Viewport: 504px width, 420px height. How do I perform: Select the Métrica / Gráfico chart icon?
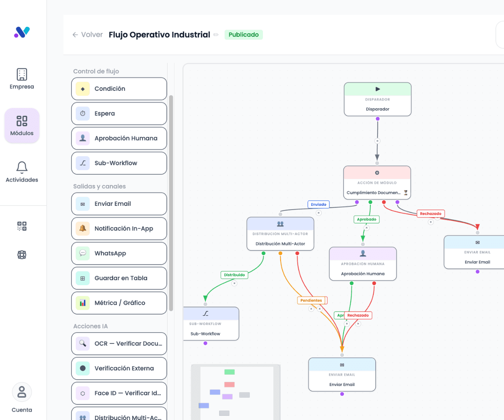[82, 303]
